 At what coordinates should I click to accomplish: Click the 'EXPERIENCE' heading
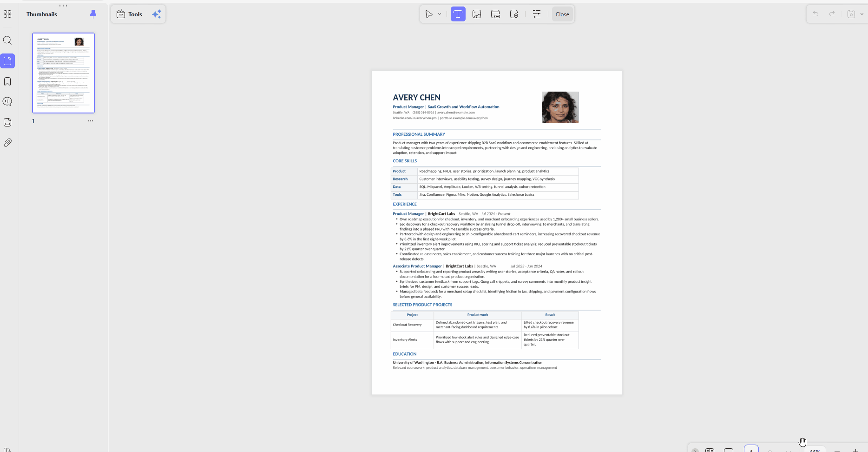(x=405, y=204)
